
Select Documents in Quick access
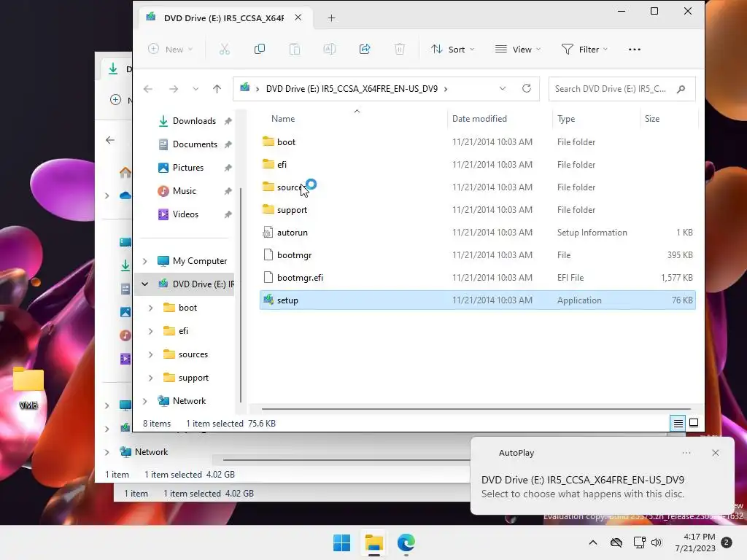tap(194, 144)
